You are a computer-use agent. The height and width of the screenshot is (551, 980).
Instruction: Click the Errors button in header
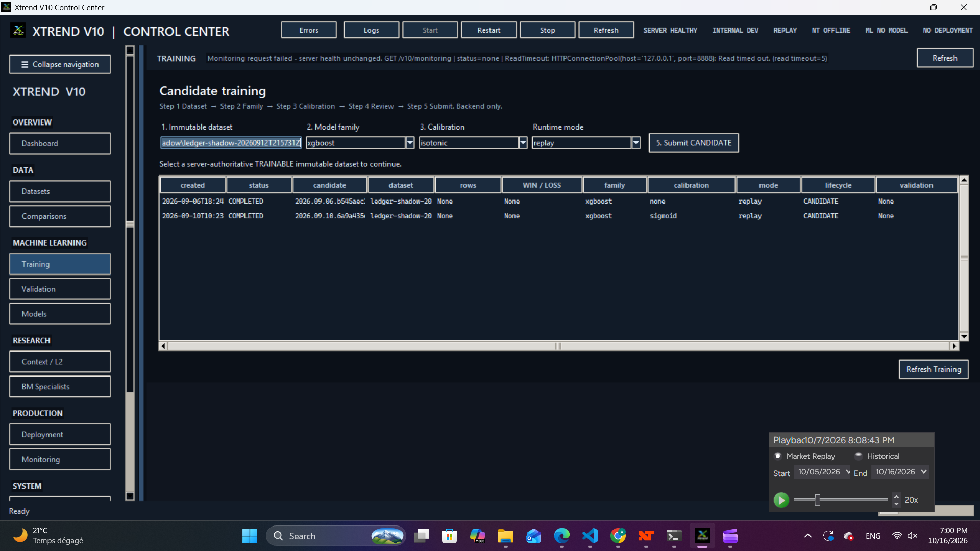click(309, 30)
